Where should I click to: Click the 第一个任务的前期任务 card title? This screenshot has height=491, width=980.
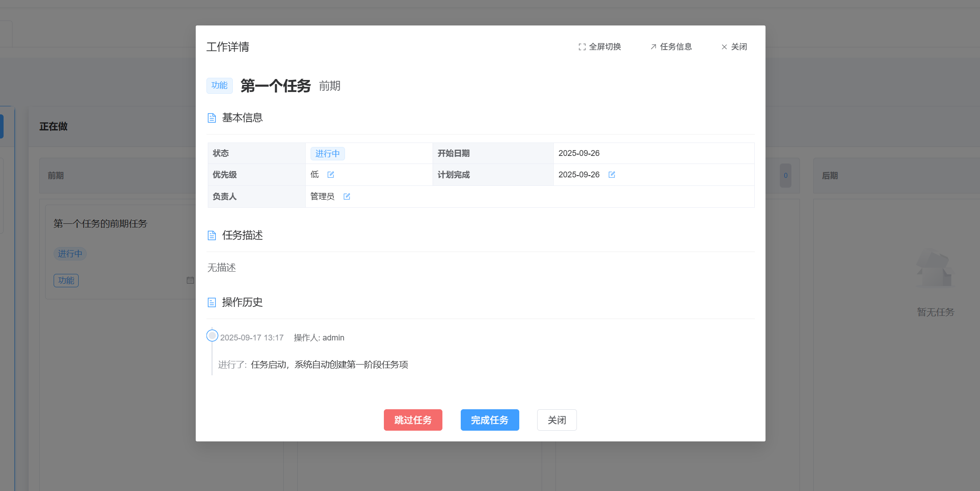[x=100, y=224]
